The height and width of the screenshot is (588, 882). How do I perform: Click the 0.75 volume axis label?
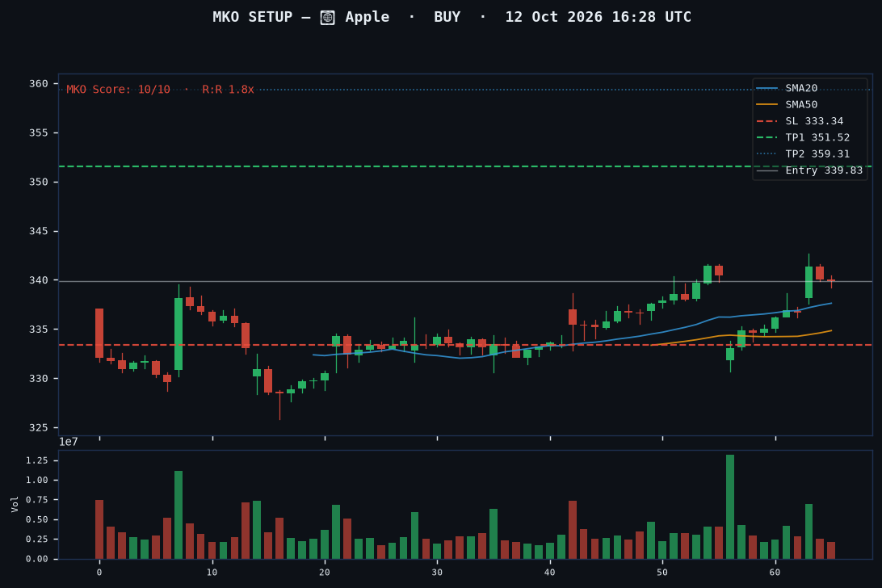pos(37,500)
